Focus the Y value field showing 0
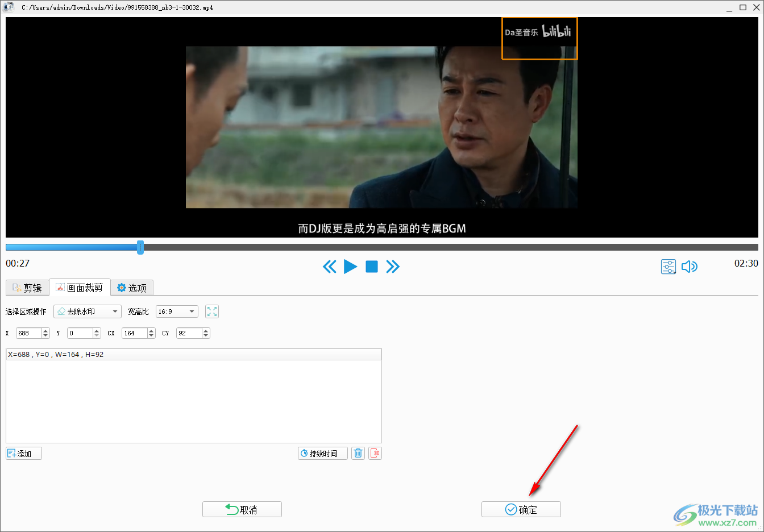Screen dimensions: 764x532 click(x=80, y=333)
